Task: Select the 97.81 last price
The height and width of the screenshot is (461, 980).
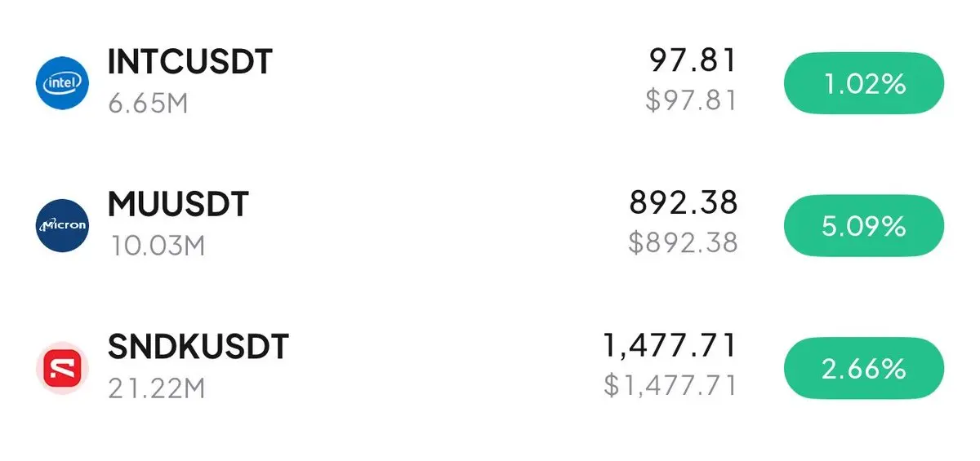Action: [693, 60]
